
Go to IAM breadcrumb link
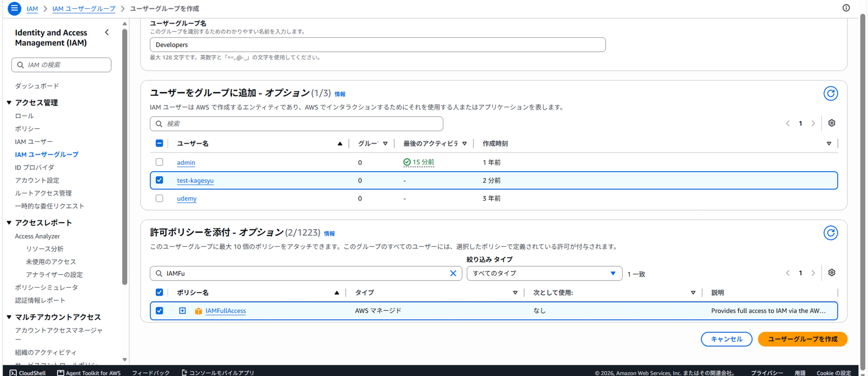32,9
